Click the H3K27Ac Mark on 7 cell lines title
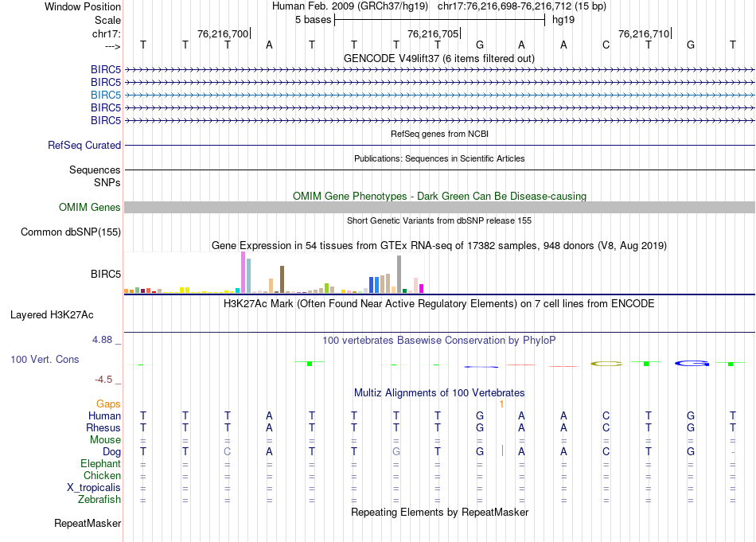The height and width of the screenshot is (542, 756). click(x=438, y=304)
